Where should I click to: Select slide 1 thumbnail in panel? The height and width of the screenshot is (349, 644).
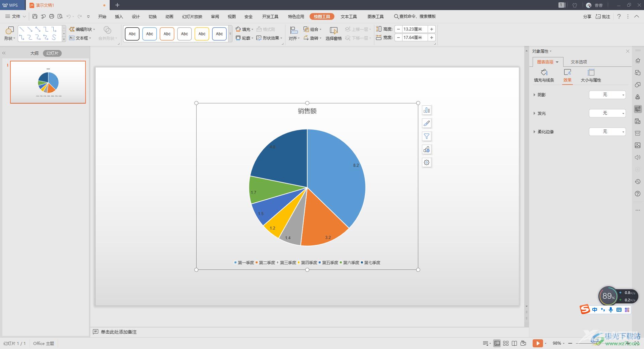[48, 82]
